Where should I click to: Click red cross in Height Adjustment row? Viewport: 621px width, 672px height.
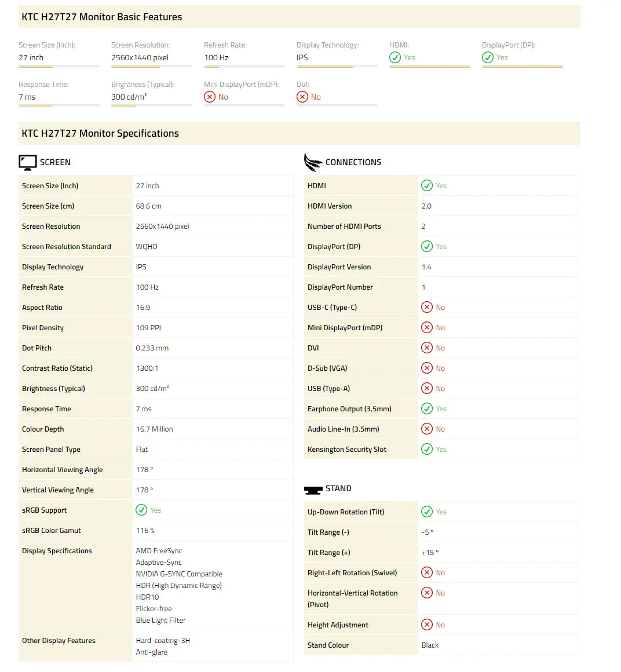[427, 624]
